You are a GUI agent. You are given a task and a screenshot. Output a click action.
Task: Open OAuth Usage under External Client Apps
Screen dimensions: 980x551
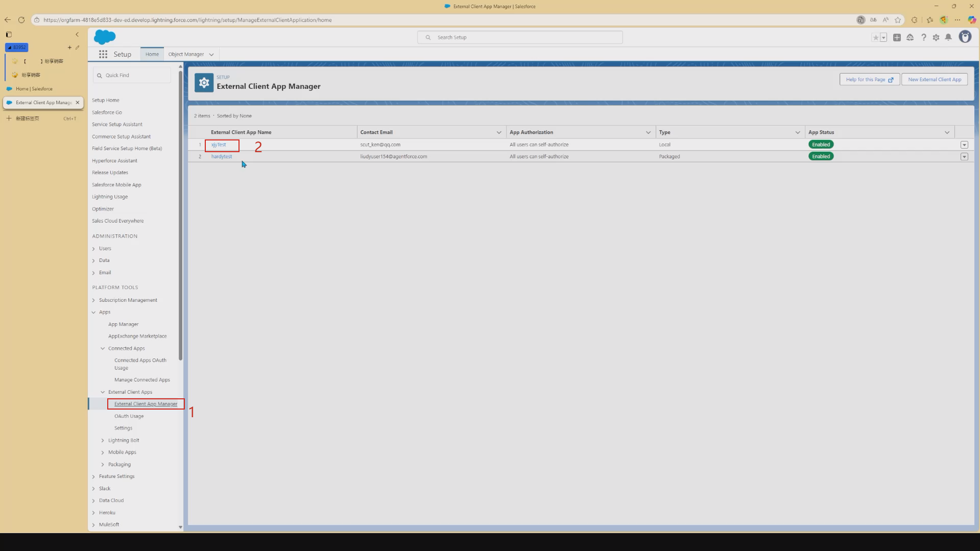[x=129, y=416]
